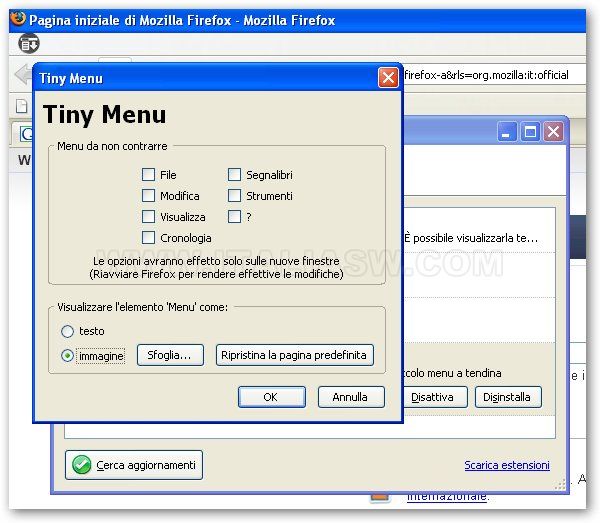
Task: Click the Firefox address bar URL field
Action: [494, 75]
